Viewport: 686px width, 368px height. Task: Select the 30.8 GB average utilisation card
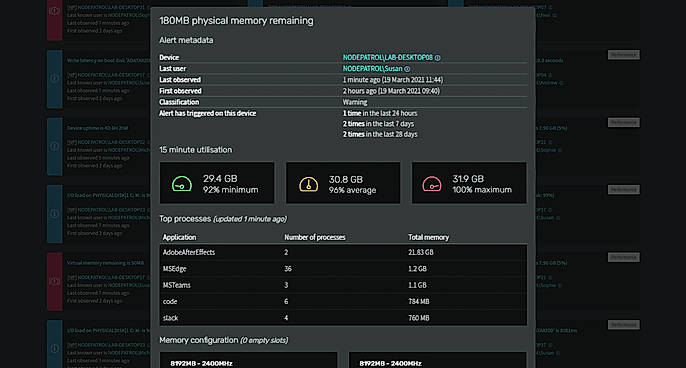click(x=343, y=183)
